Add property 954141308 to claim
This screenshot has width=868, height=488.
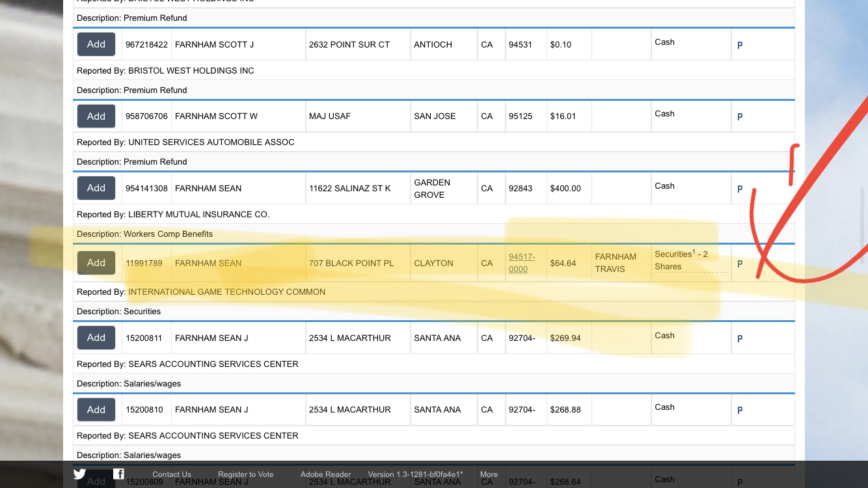96,188
